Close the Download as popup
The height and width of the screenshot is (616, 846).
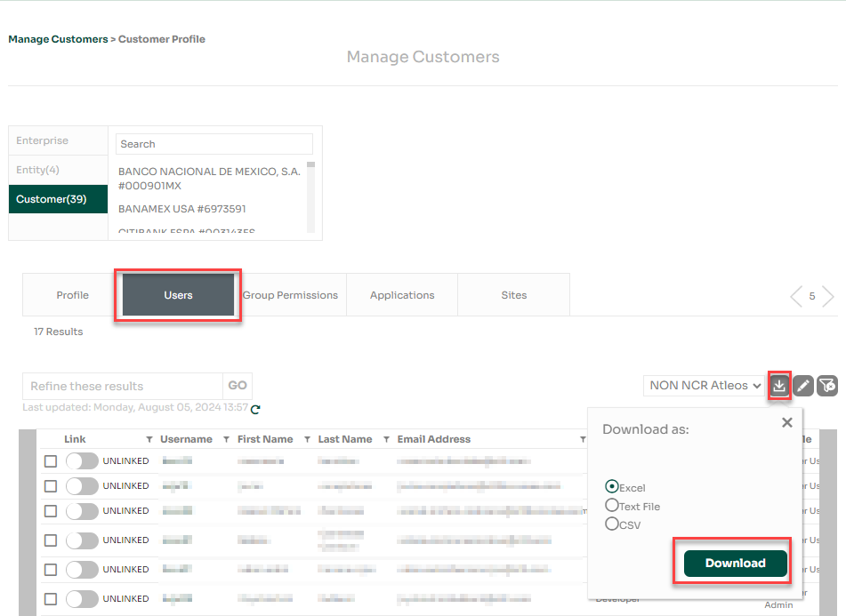pyautogui.click(x=787, y=422)
